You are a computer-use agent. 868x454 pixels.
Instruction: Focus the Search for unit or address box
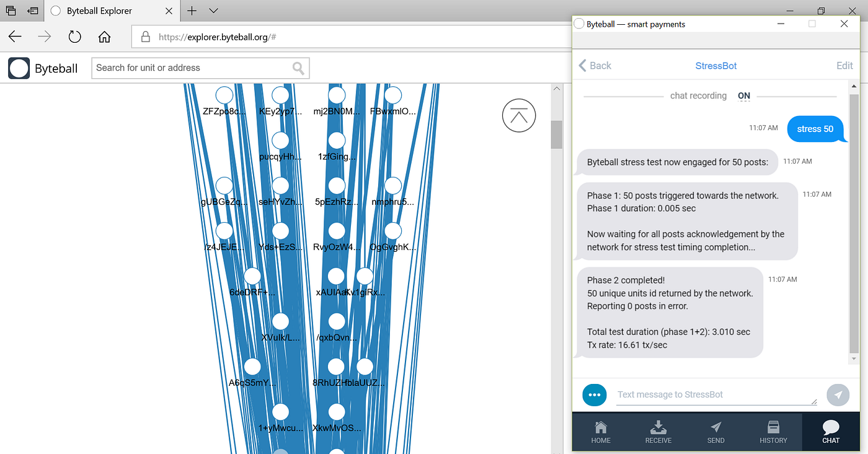[x=200, y=68]
